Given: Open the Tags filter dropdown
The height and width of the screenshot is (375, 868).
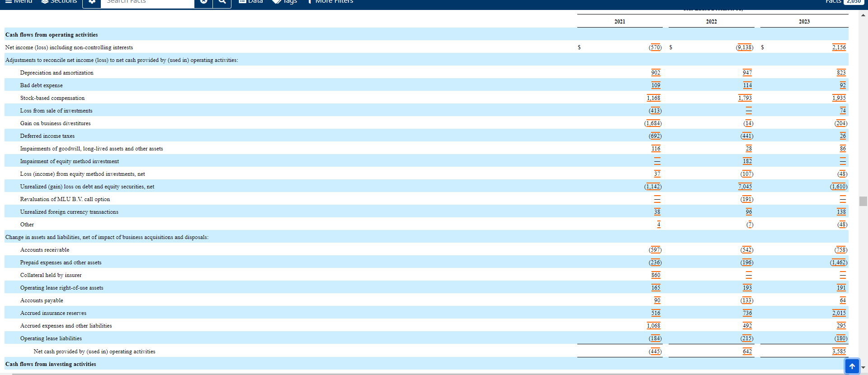Looking at the screenshot, I should tap(285, 2).
